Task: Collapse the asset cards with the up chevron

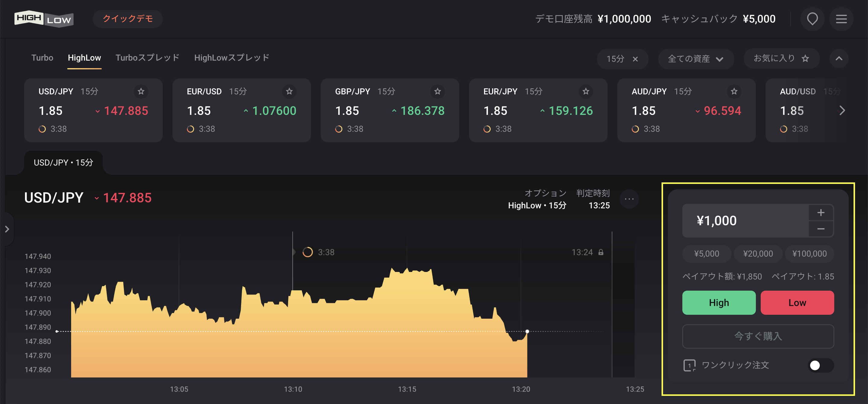Action: click(839, 58)
